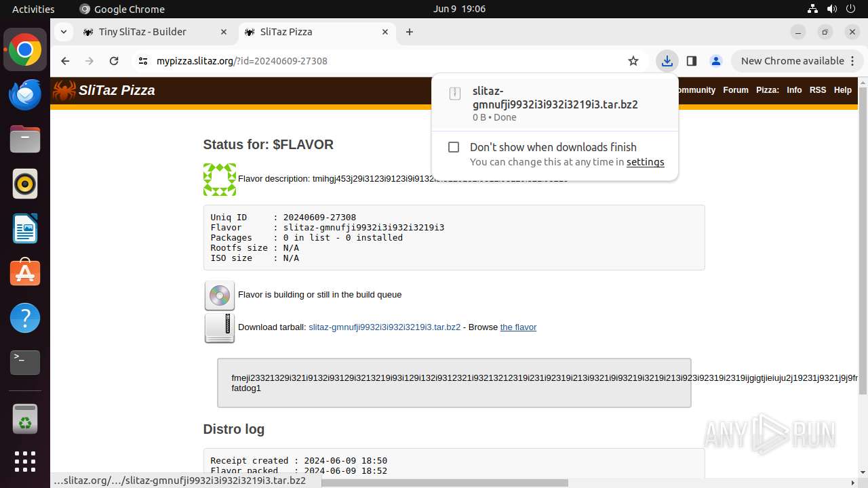Click the CD disc build status icon

click(220, 296)
